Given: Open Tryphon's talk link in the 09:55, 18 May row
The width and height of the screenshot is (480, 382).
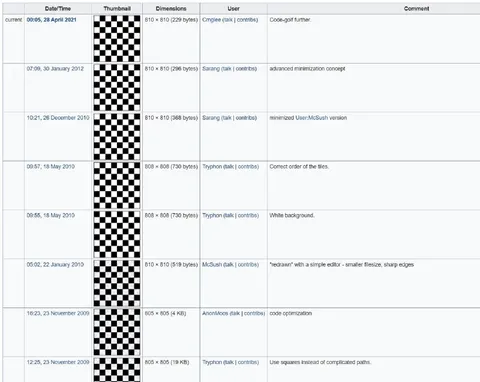Looking at the screenshot, I should click(x=230, y=216).
